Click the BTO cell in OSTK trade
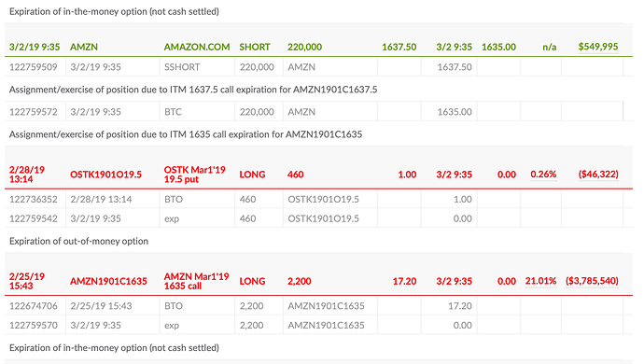Image resolution: width=644 pixels, height=364 pixels. (174, 199)
